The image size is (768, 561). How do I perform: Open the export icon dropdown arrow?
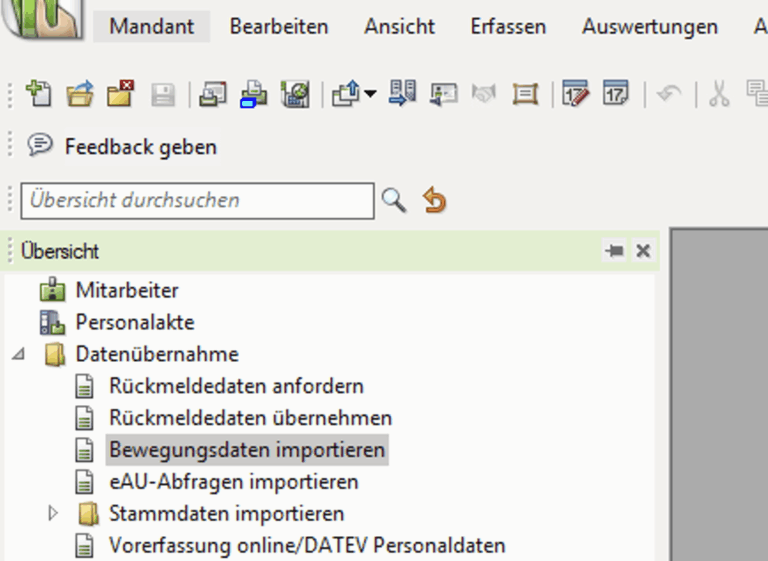(x=370, y=95)
